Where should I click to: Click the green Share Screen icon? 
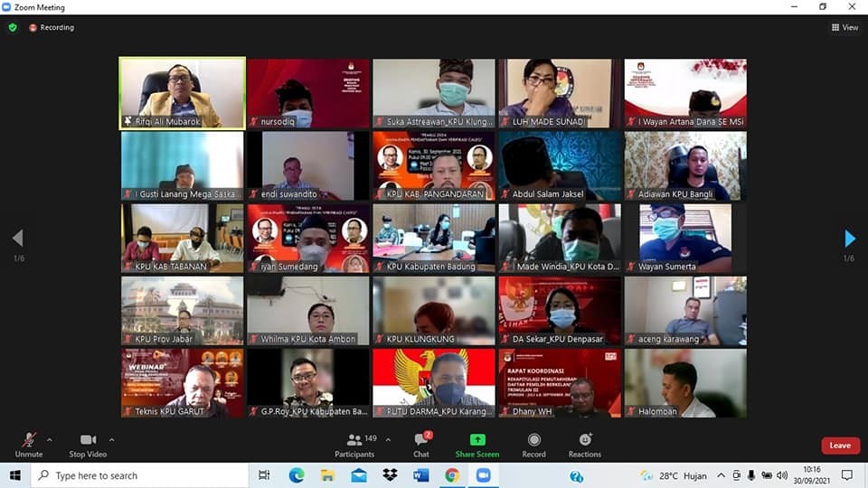pyautogui.click(x=476, y=440)
